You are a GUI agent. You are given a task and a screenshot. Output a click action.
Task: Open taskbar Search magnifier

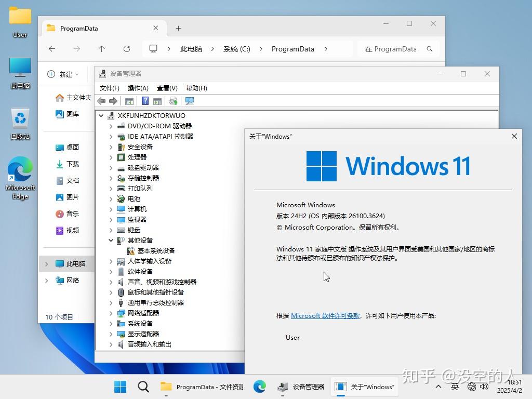tap(143, 387)
